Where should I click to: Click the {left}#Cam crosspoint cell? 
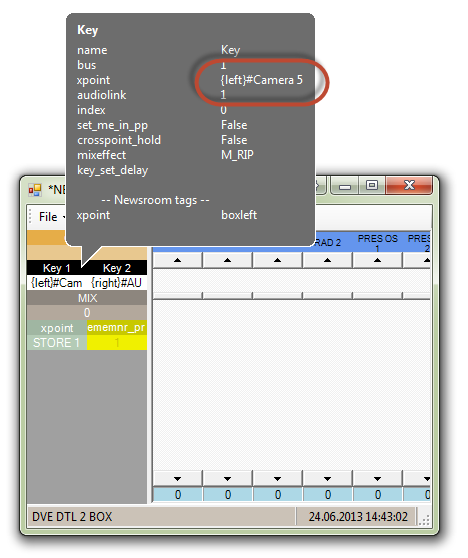click(57, 283)
